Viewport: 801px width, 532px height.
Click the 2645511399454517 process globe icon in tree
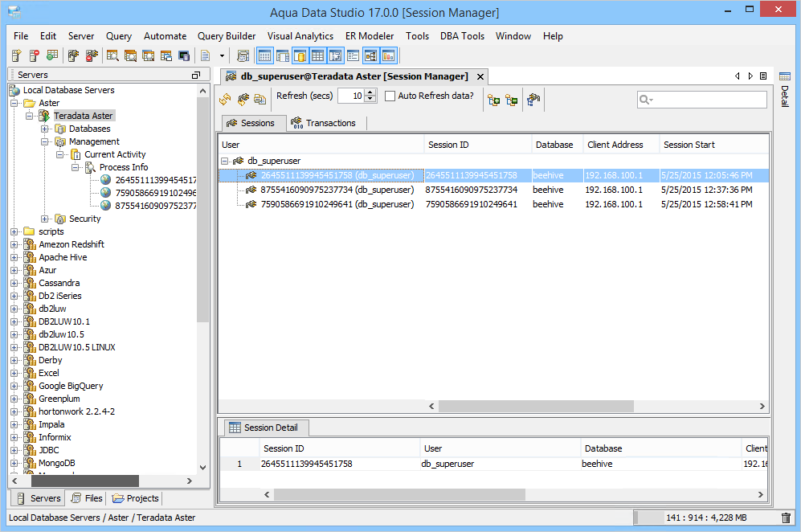[x=106, y=180]
